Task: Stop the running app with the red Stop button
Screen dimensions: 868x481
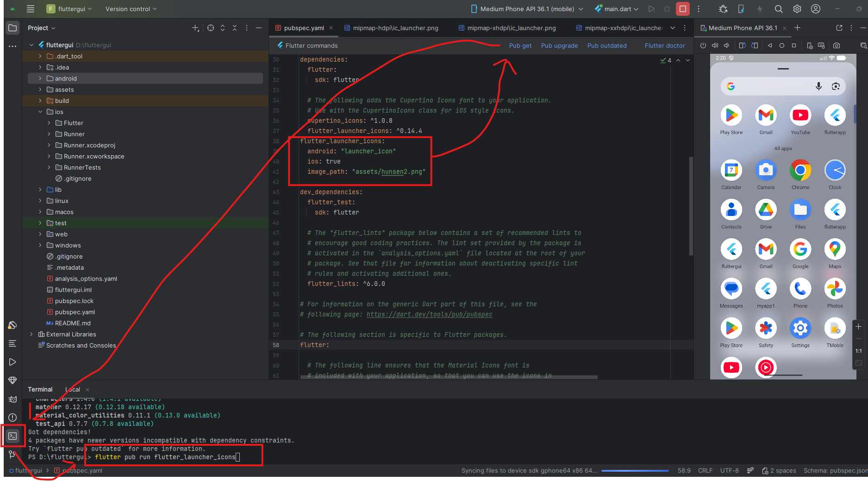Action: [x=682, y=9]
